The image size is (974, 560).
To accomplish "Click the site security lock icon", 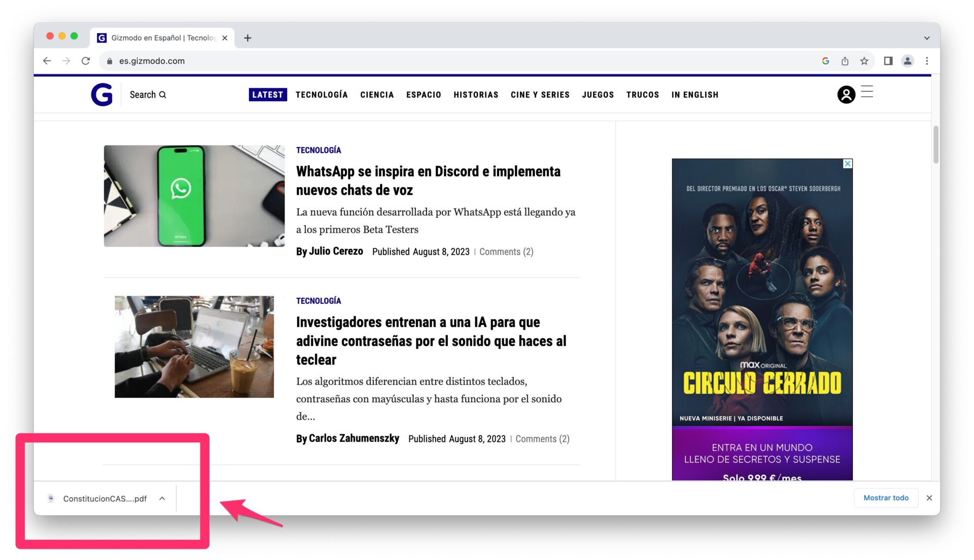I will [109, 61].
